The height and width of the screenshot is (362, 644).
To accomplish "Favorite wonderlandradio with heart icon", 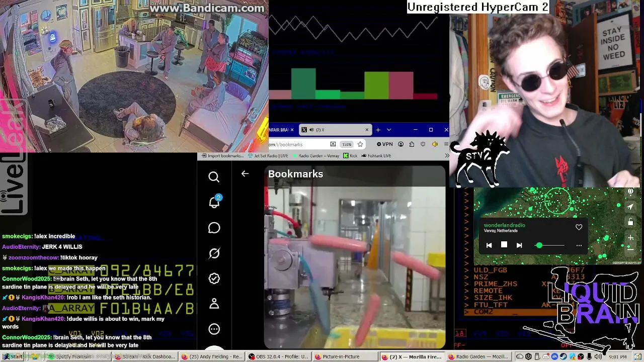I will [x=579, y=227].
